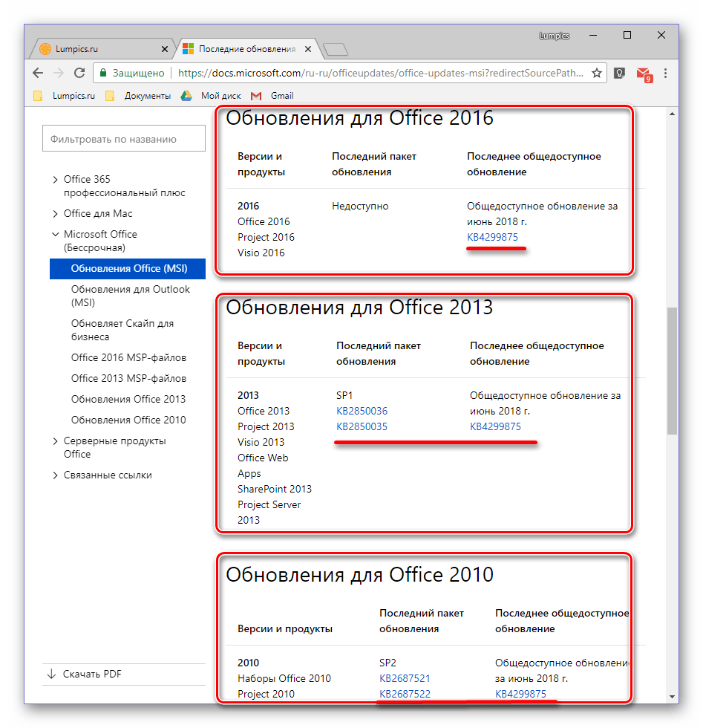Click the vertical scrollbar thumb
The width and height of the screenshot is (703, 728).
click(x=672, y=371)
